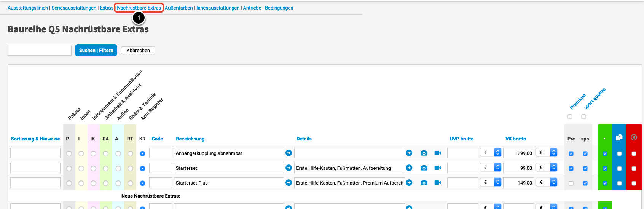Viewport: 644px width, 209px height.
Task: Click blue arrow next to Starterset Plus name
Action: click(x=289, y=183)
